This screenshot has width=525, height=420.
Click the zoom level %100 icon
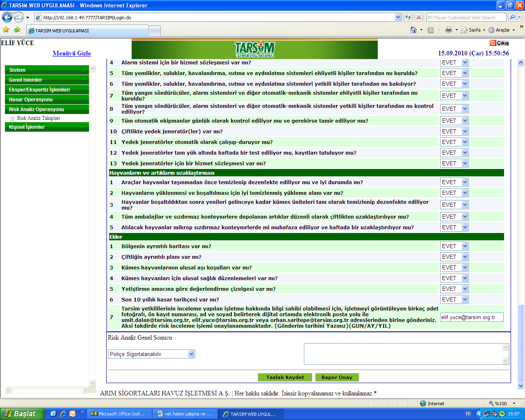coord(491,403)
